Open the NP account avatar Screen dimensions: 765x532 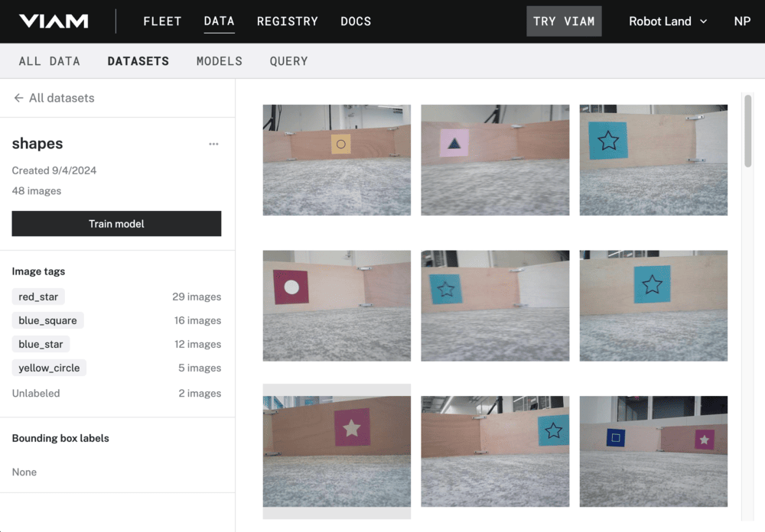click(x=741, y=21)
